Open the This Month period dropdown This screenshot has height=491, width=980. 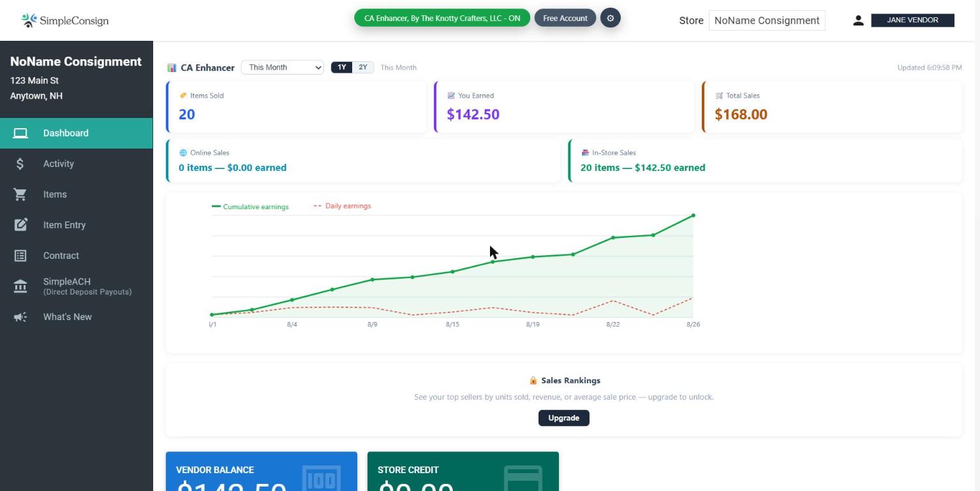tap(282, 68)
